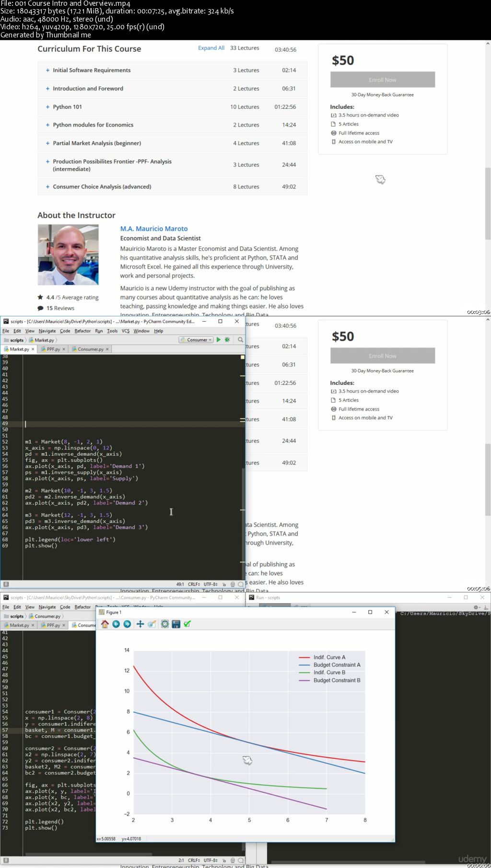Open CRLF line separator dropdown next to 49:1
491x868 pixels.
194,584
